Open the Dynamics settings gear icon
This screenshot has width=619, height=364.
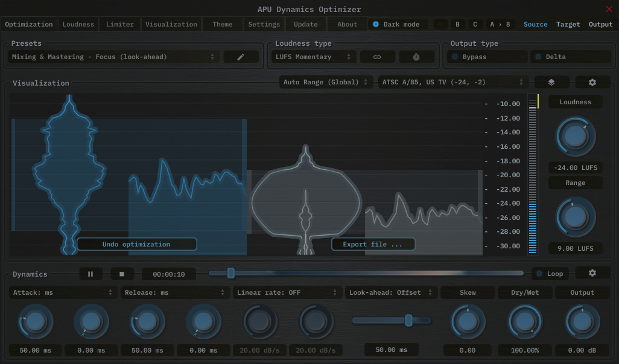[x=592, y=273]
